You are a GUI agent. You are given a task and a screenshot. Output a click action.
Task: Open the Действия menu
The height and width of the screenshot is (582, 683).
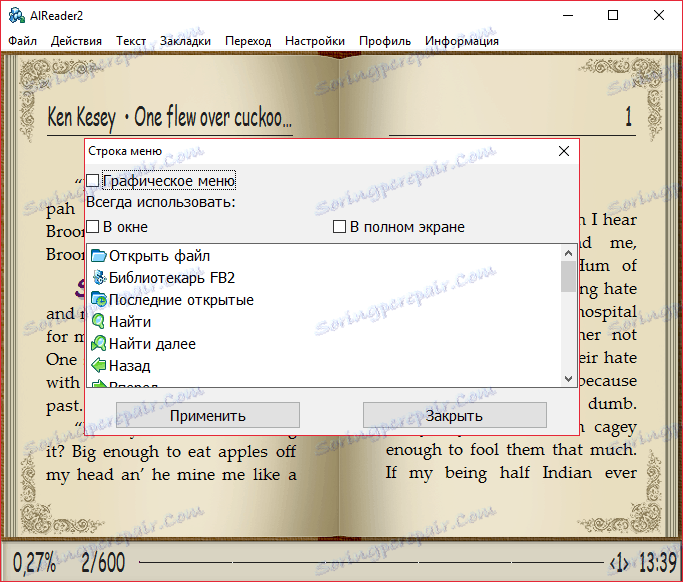click(x=76, y=41)
